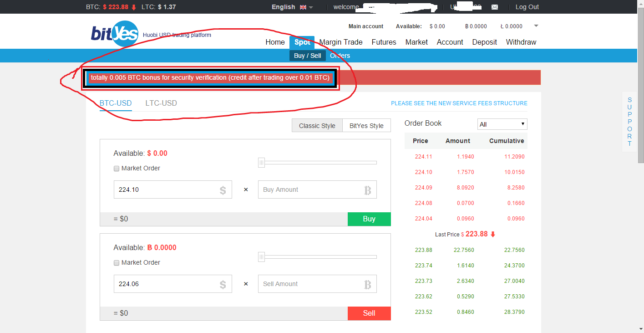This screenshot has height=333, width=644.
Task: Click the 223.74 bid price in order book
Action: tap(423, 266)
